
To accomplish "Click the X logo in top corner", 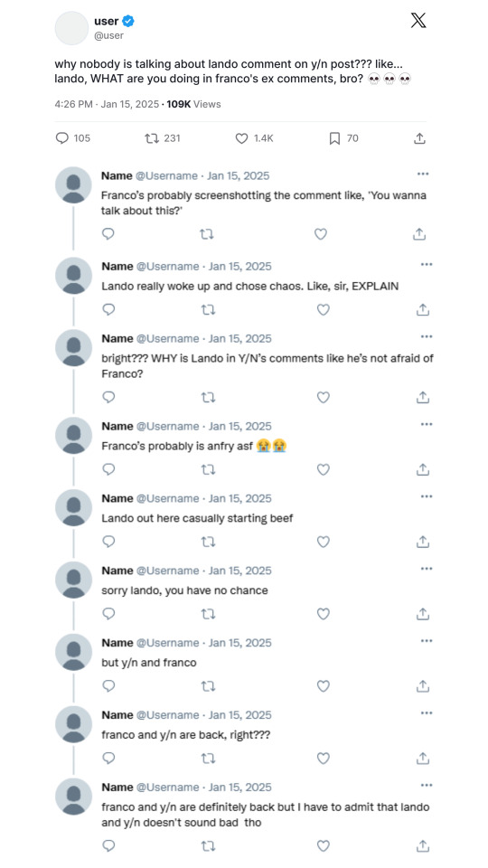I will coord(418,21).
